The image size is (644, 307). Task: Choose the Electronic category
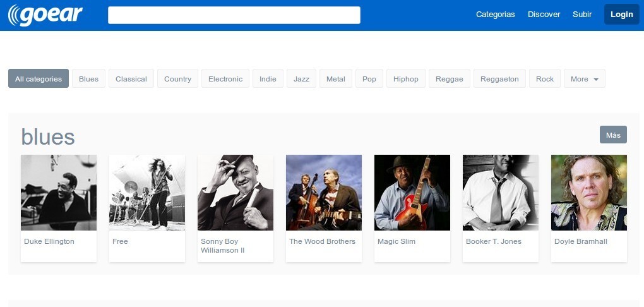point(225,79)
